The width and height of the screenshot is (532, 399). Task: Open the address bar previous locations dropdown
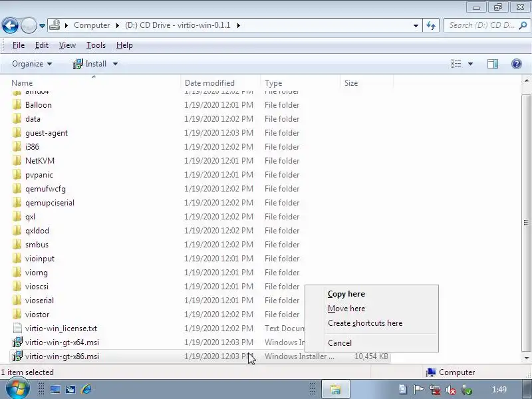click(x=416, y=25)
